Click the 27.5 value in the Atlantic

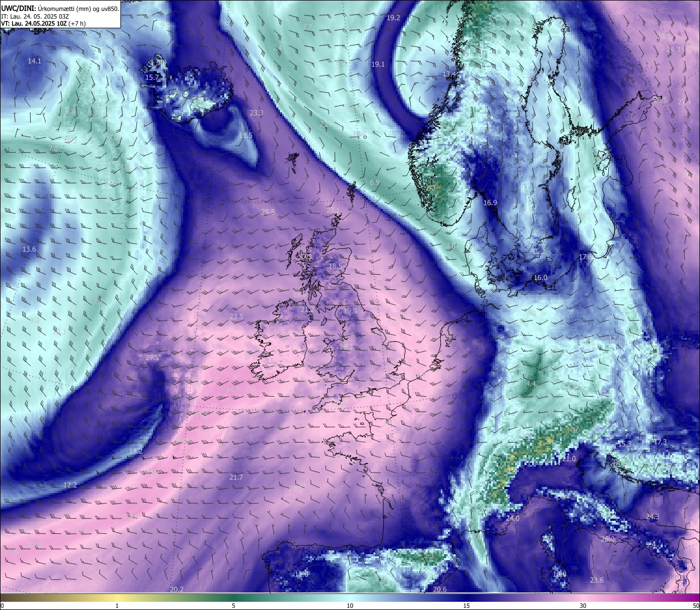pos(152,358)
